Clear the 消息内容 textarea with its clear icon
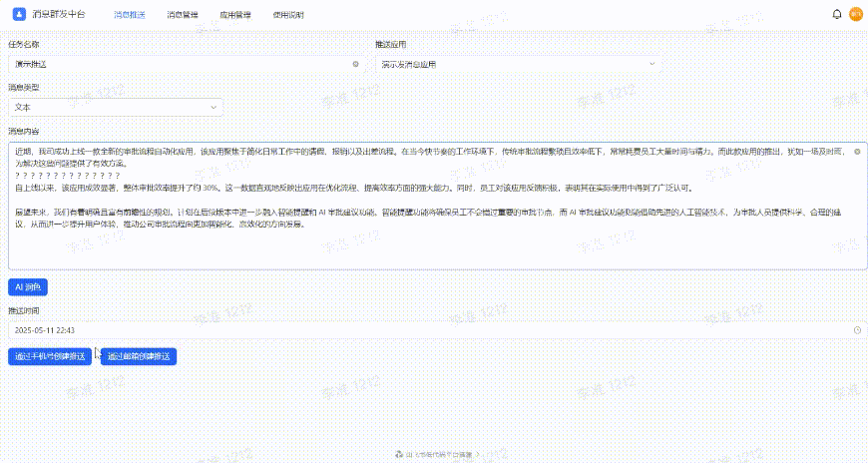This screenshot has width=868, height=463. (857, 151)
